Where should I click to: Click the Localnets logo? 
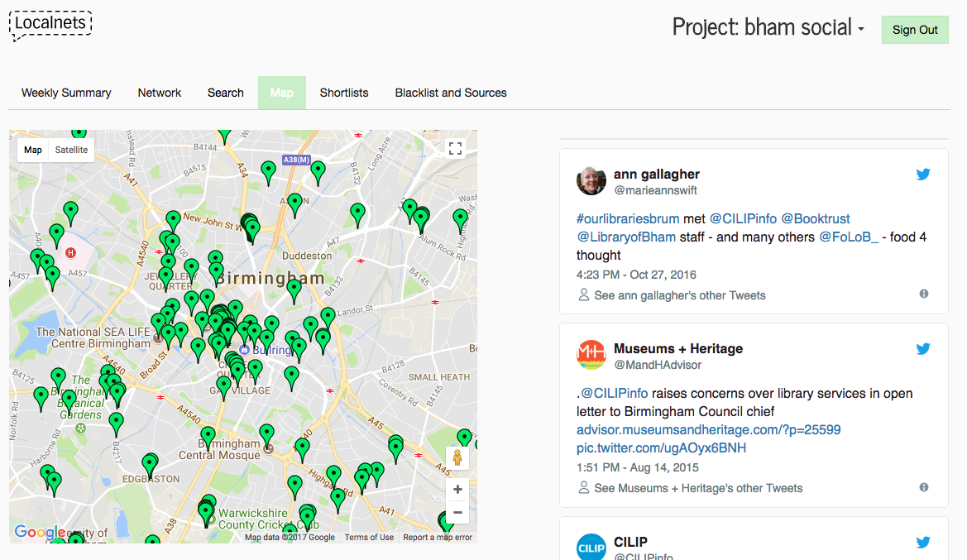tap(50, 26)
